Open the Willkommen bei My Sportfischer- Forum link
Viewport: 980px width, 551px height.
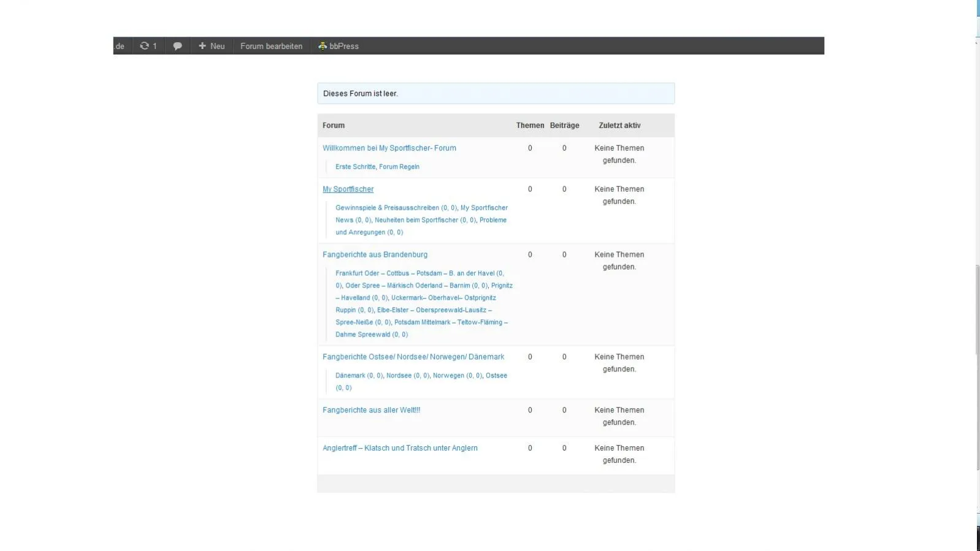click(x=389, y=148)
